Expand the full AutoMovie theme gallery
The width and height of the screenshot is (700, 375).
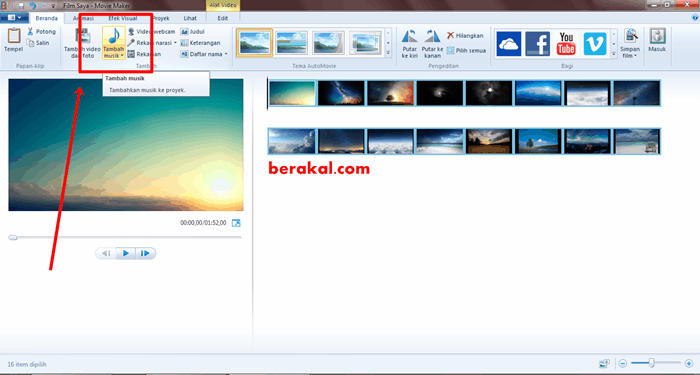388,53
